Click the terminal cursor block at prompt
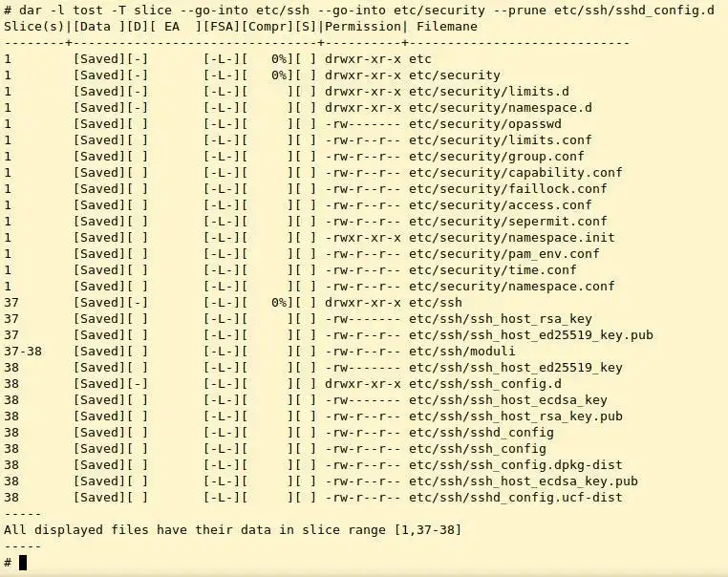The width and height of the screenshot is (728, 577). coord(23,562)
